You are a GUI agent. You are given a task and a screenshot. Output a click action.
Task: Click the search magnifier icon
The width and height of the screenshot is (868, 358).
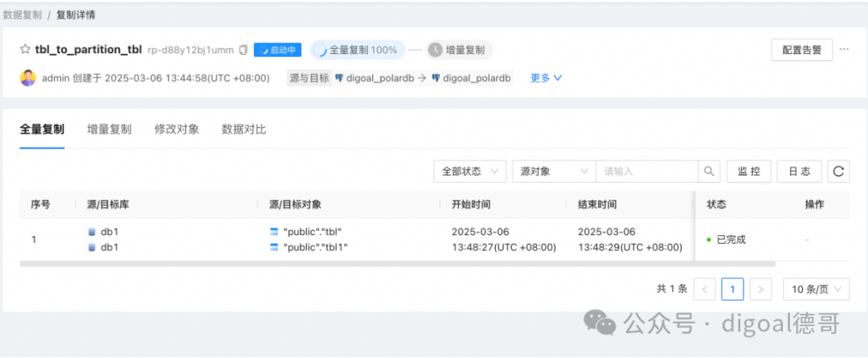709,171
